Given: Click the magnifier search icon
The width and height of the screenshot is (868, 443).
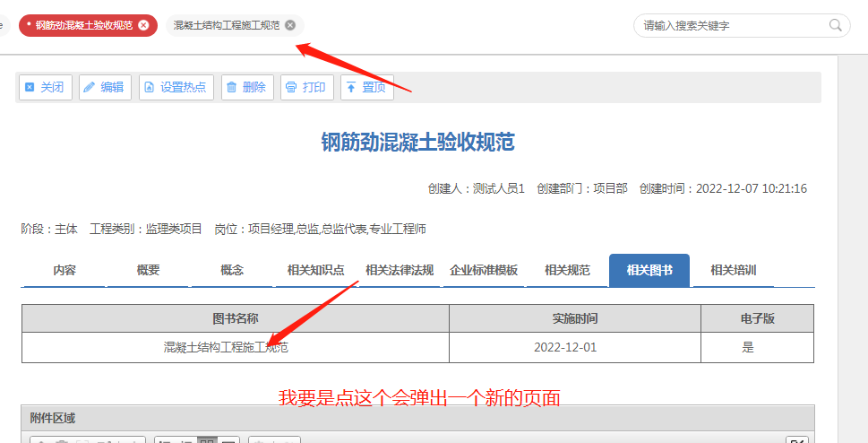Looking at the screenshot, I should click(836, 25).
